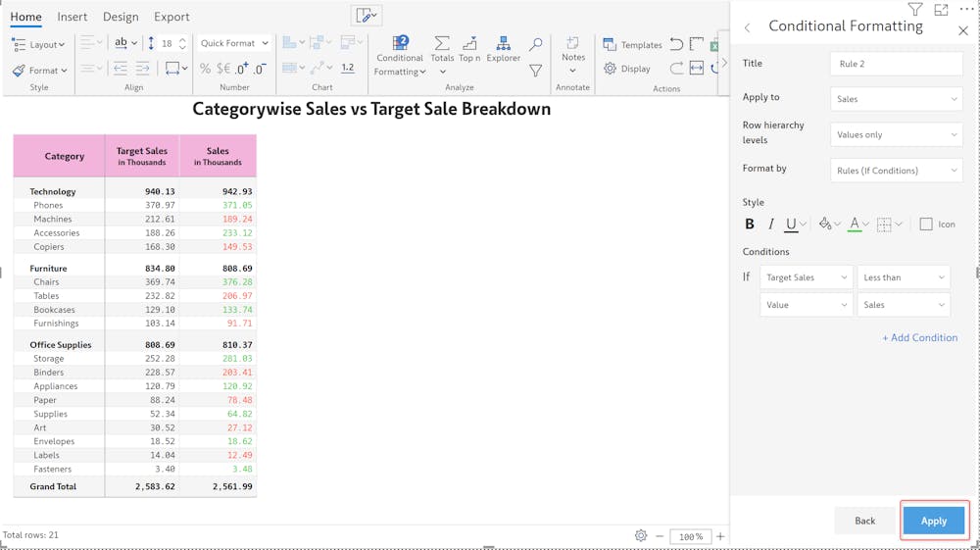Viewport: 980px width, 550px height.
Task: Open the Top n ranking tool
Action: 469,49
